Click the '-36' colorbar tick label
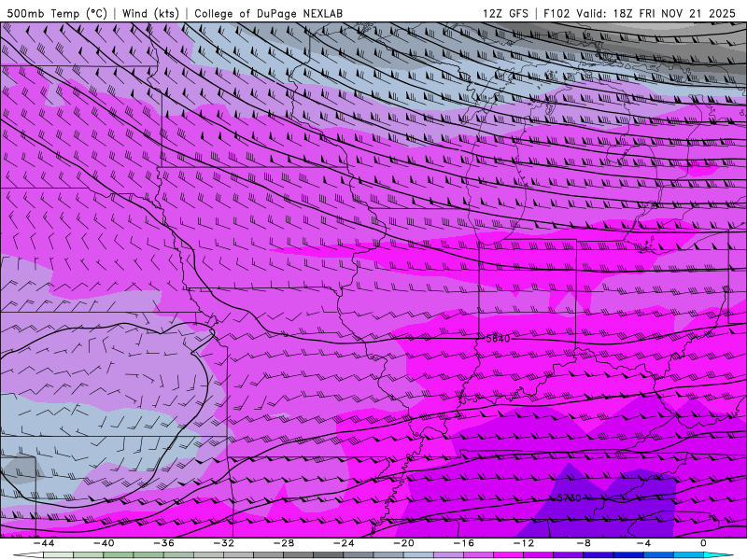The height and width of the screenshot is (560, 747). (164, 543)
